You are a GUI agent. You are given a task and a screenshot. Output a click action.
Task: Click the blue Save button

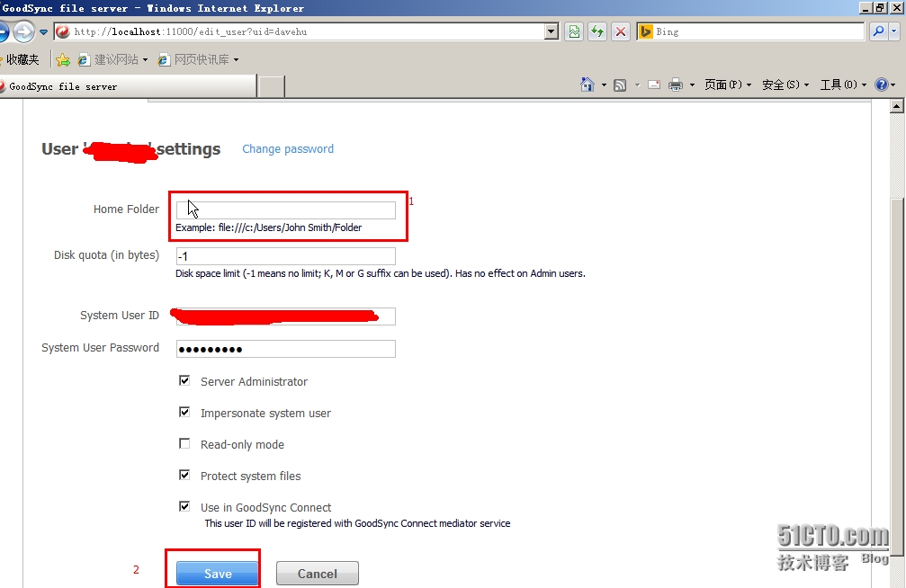point(217,574)
